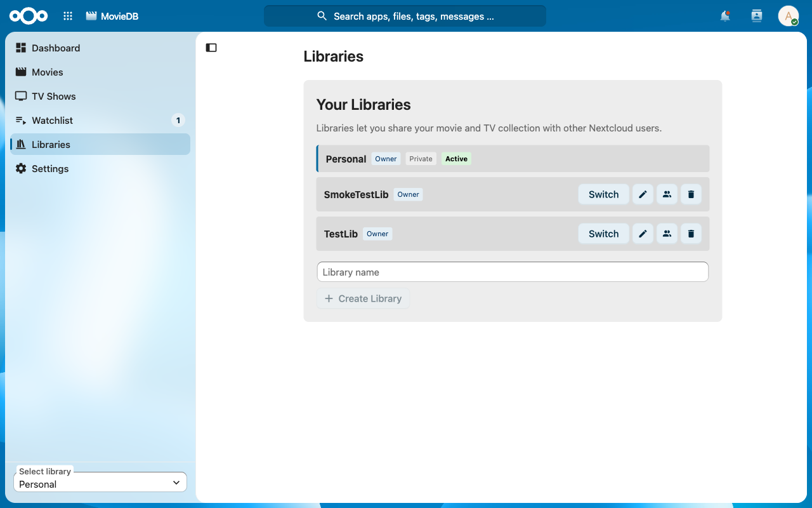This screenshot has height=508, width=812.
Task: Switch to the TestLib library
Action: (603, 234)
